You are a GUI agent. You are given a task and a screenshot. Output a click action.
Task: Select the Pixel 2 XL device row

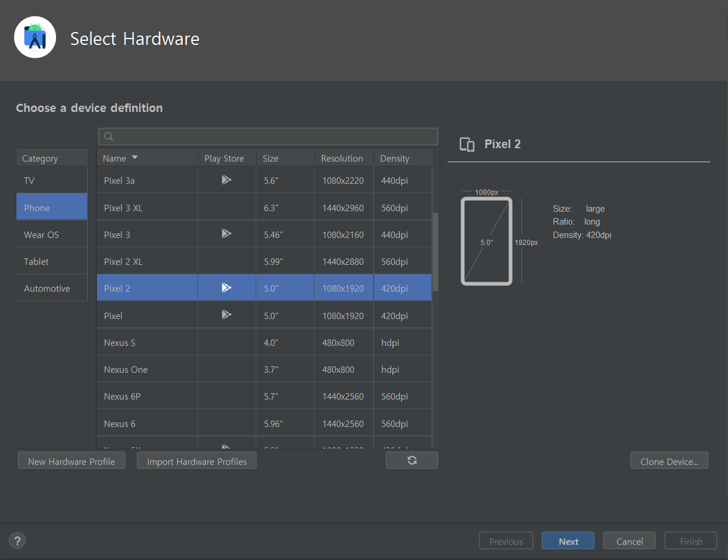264,261
